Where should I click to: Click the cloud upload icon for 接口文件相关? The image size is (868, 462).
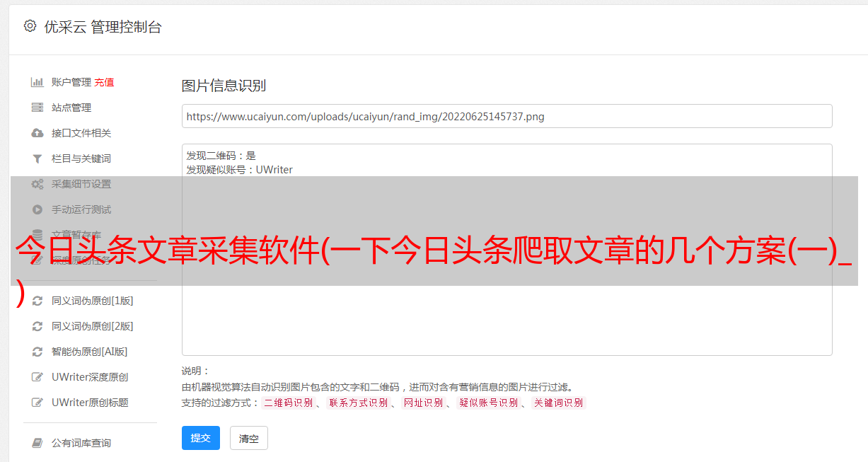pyautogui.click(x=37, y=133)
